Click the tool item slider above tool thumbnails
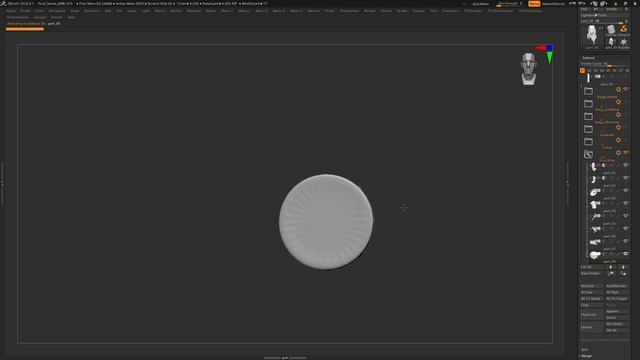Image resolution: width=640 pixels, height=360 pixels. coord(604,21)
